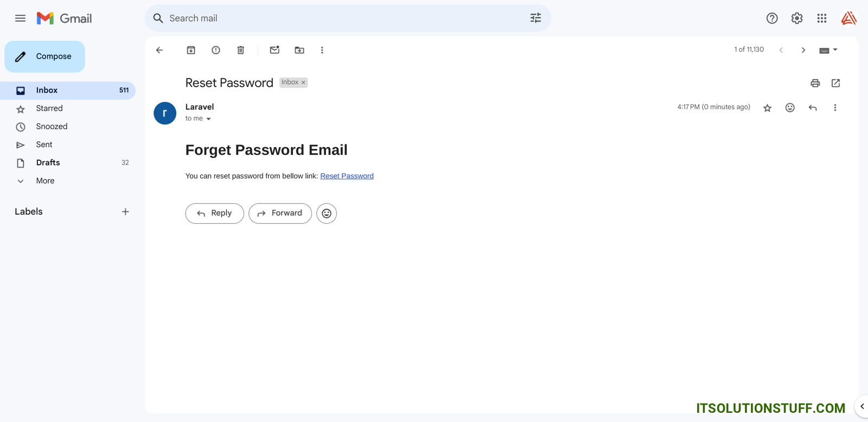
Task: Go to the Drafts folder
Action: point(48,162)
